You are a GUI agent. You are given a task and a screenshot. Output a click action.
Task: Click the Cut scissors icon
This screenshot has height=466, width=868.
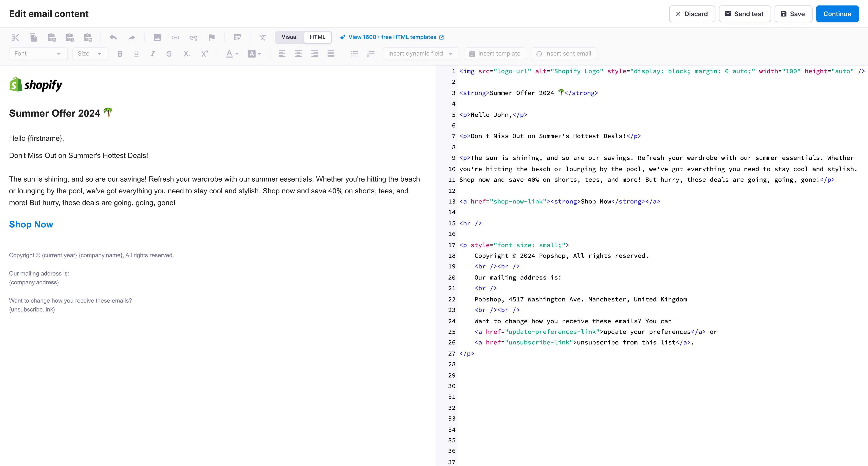click(x=15, y=37)
